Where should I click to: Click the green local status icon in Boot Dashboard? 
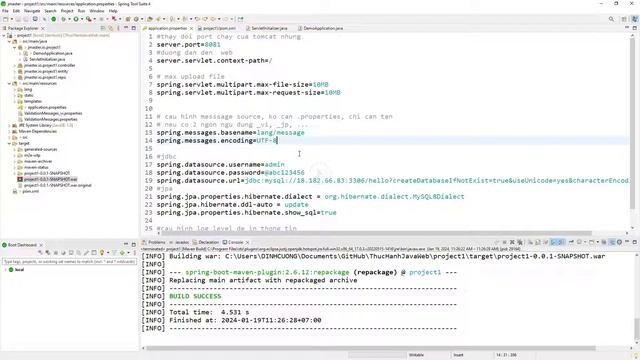[x=11, y=270]
